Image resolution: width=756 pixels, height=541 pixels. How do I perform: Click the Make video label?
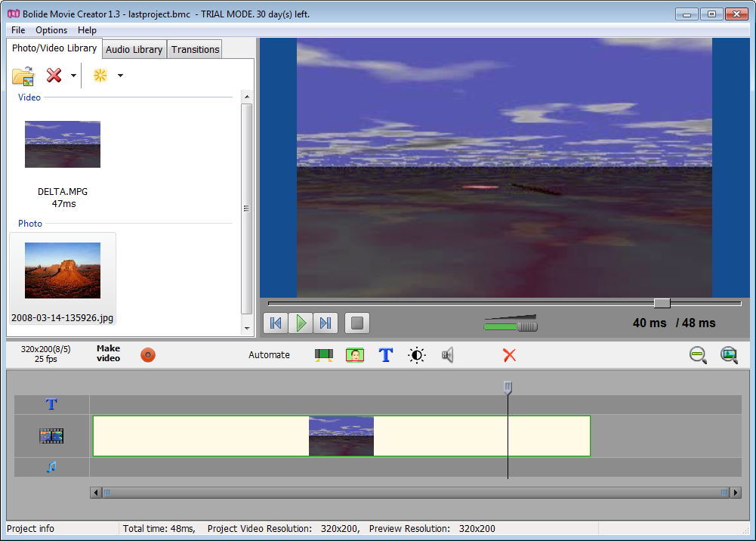pos(108,353)
